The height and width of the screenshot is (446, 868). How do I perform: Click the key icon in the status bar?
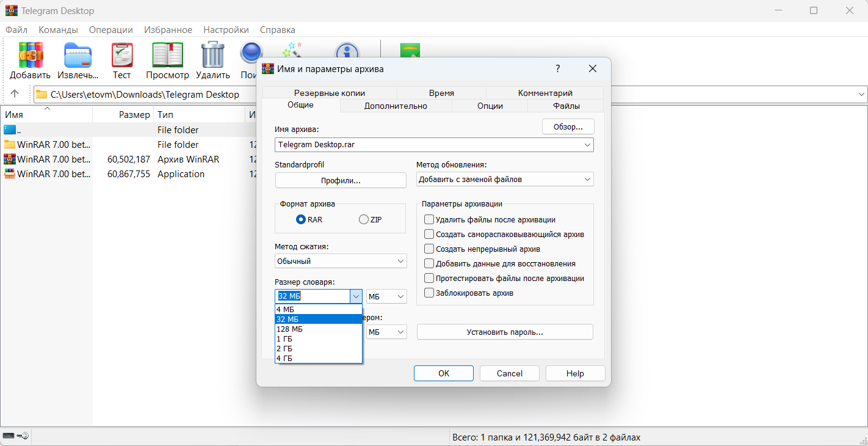point(23,436)
